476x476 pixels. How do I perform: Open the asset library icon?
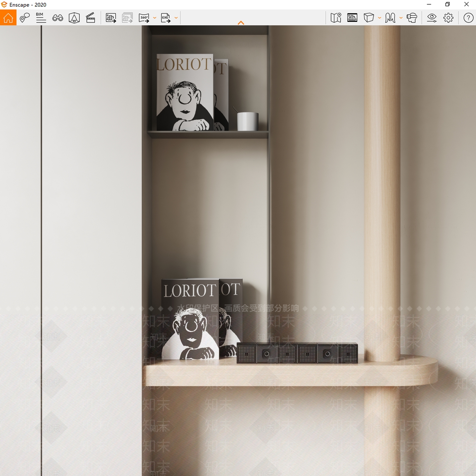[x=74, y=18]
